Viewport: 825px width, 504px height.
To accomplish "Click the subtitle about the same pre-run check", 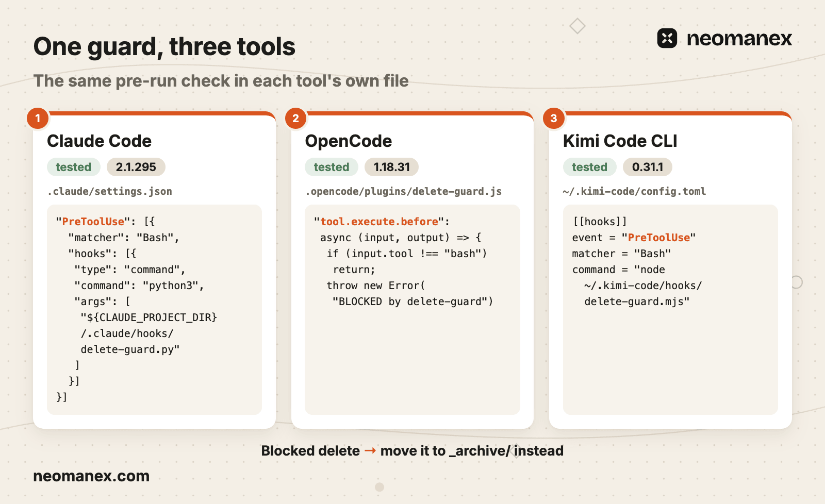I will 221,81.
